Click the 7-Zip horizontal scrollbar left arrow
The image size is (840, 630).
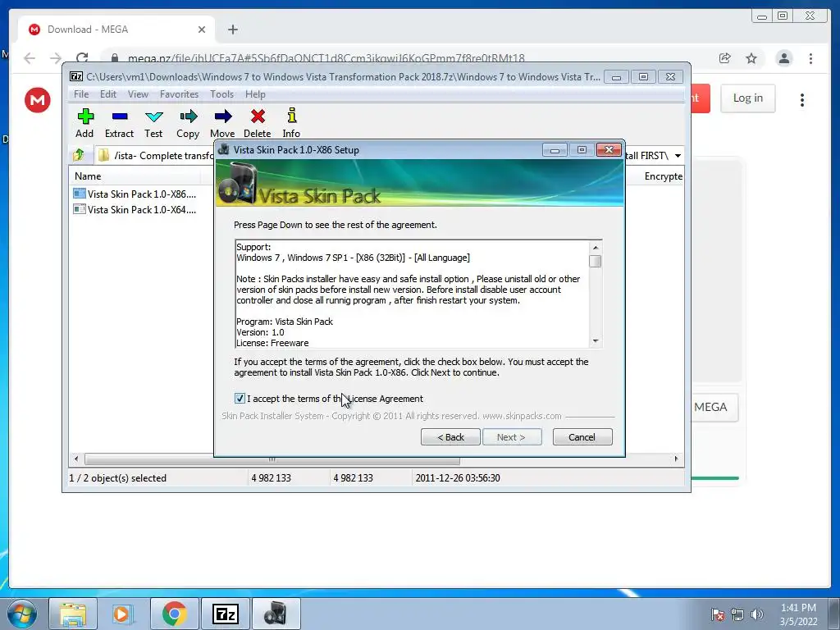click(76, 459)
